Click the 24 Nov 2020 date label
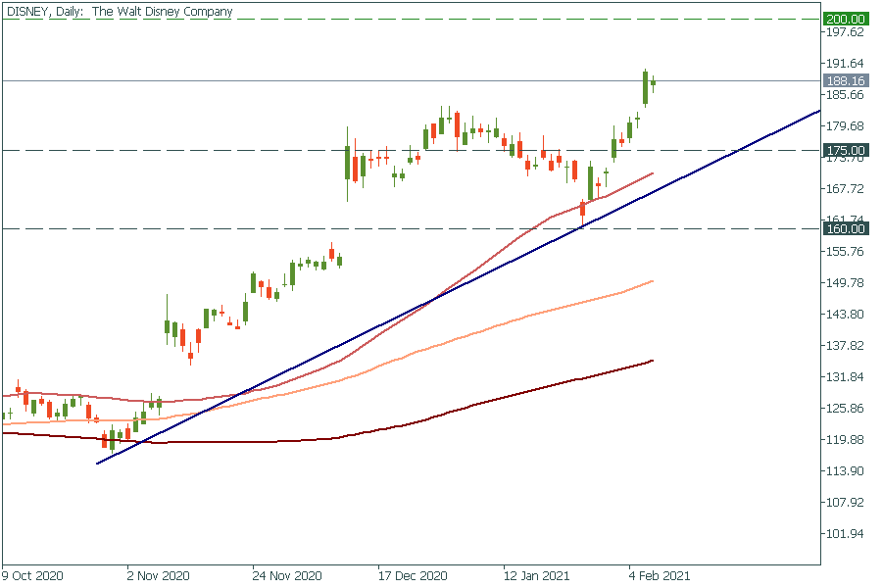This screenshot has height=588, width=882. 286,575
